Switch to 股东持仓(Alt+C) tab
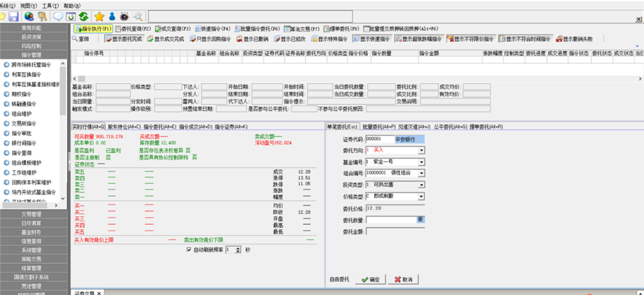The height and width of the screenshot is (295, 644). point(124,126)
